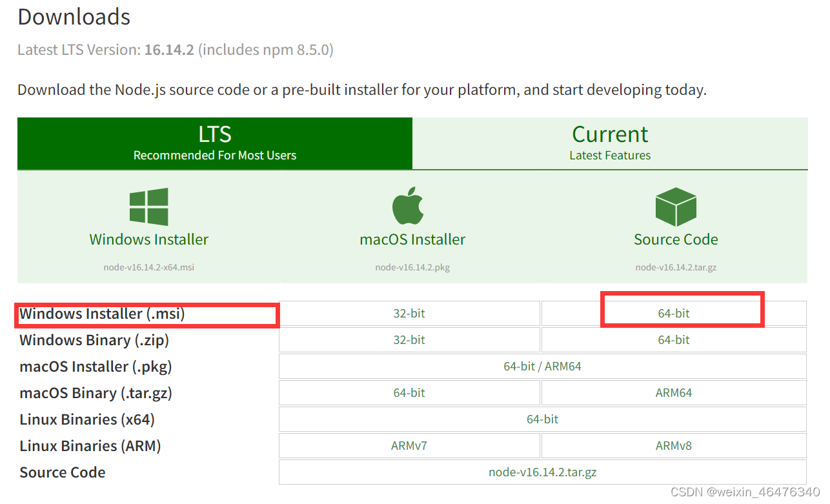The image size is (830, 504).
Task: Click the Windows Binary (.zip) row label
Action: 94,340
